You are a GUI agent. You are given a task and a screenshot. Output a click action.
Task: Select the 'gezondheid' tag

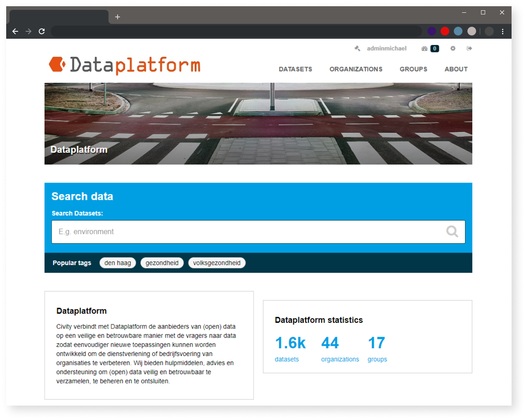162,263
